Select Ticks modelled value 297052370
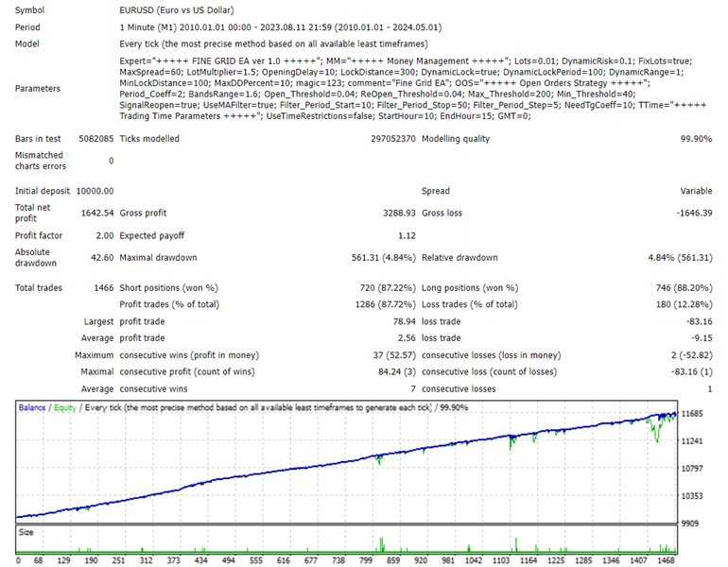Viewport: 728px width, 567px height. coord(392,138)
